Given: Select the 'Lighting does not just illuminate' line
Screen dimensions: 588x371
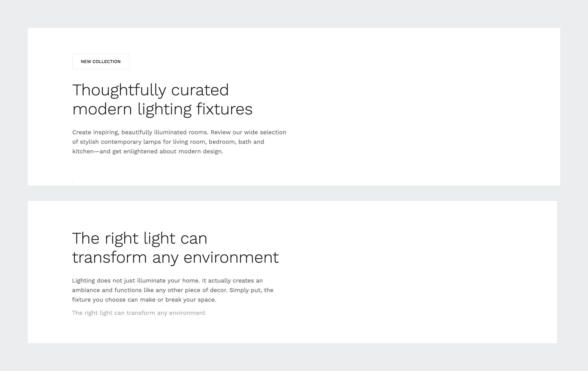Looking at the screenshot, I should (167, 281).
